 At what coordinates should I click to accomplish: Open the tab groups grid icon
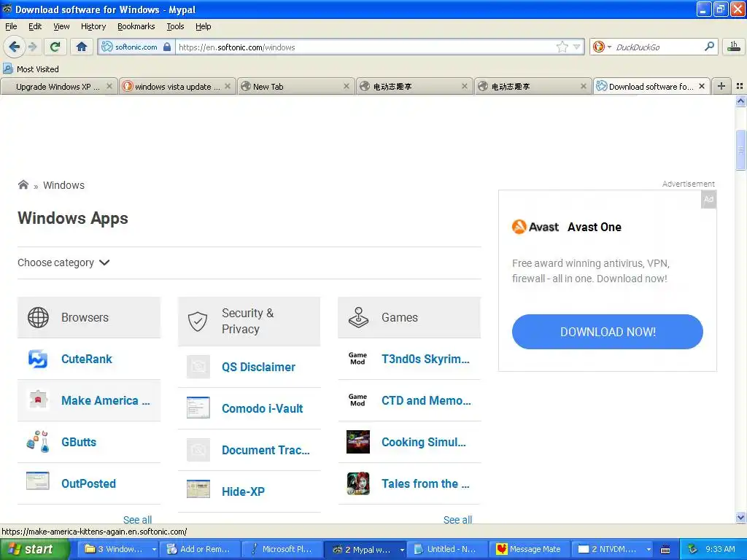point(740,86)
